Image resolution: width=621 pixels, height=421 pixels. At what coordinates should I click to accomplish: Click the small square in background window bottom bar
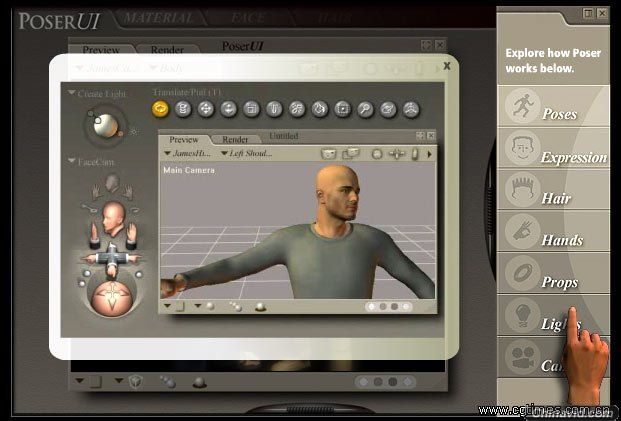(95, 382)
